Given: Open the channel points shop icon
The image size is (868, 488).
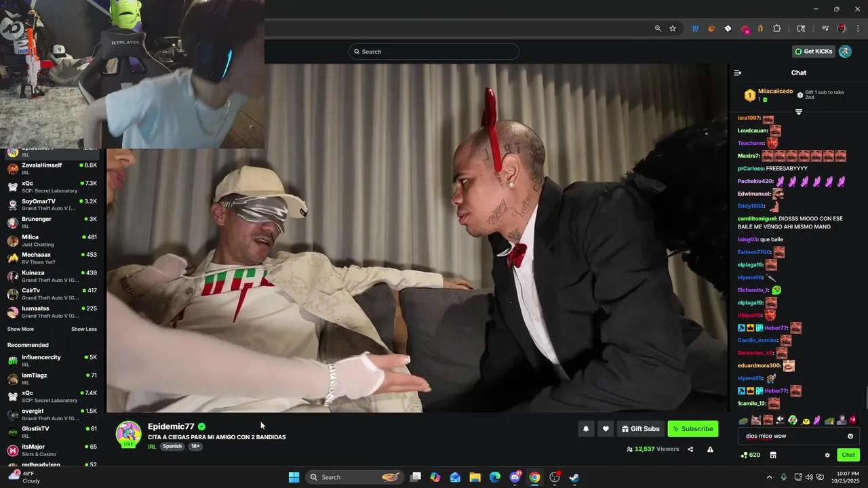Looking at the screenshot, I should pos(772,455).
